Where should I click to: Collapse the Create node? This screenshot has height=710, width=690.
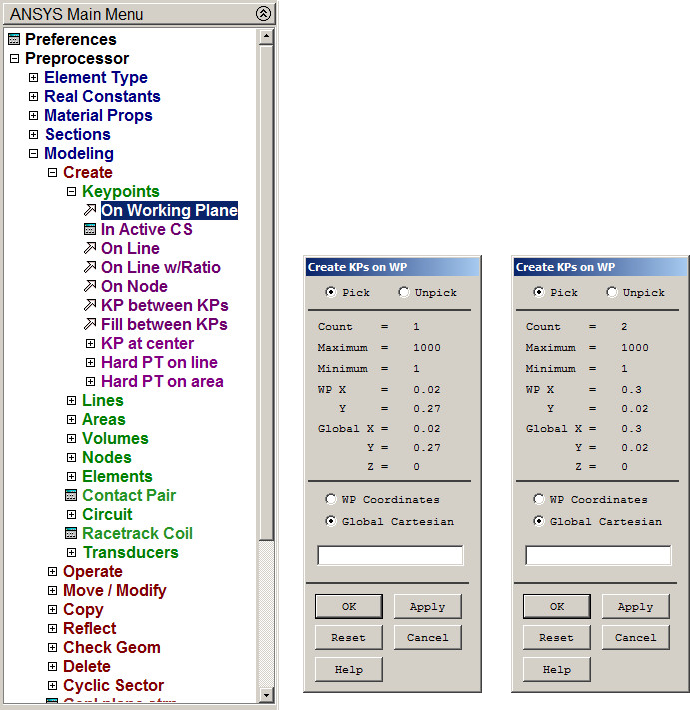point(53,173)
